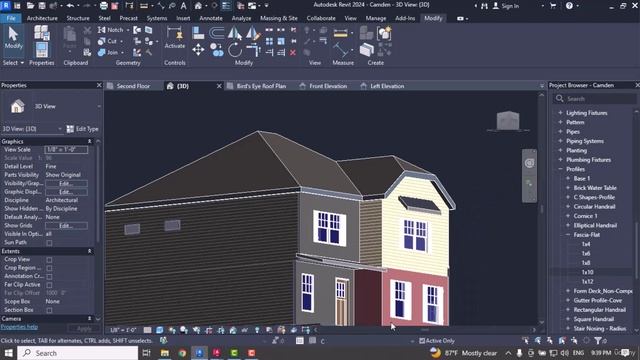Open the Select panel dropdown
The height and width of the screenshot is (360, 640).
[13, 63]
